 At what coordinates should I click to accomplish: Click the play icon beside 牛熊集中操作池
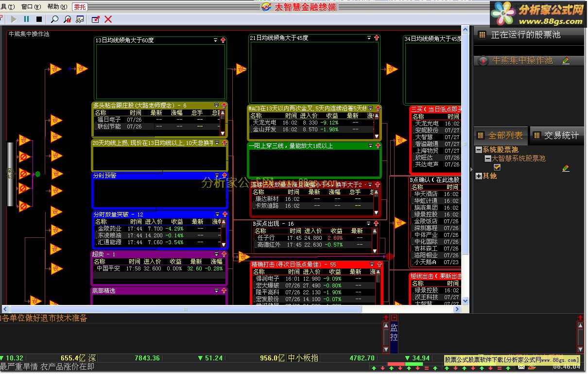point(483,61)
